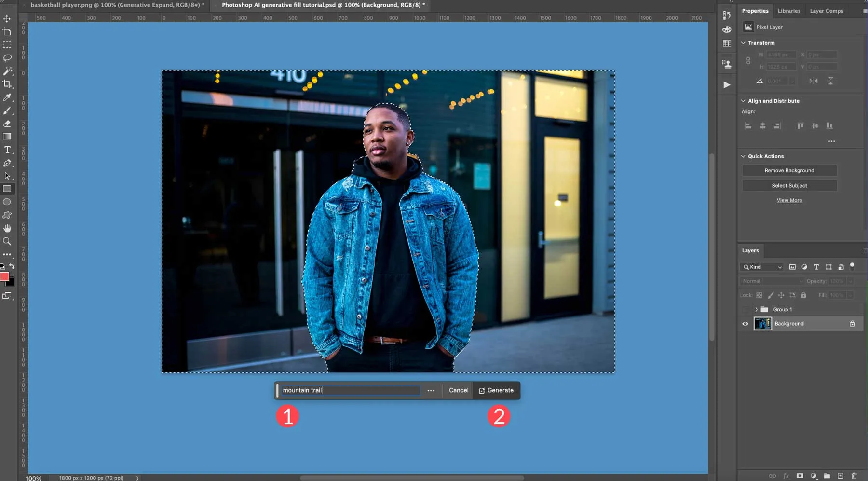The image size is (868, 481).
Task: Open the Kind filter dropdown
Action: [763, 267]
